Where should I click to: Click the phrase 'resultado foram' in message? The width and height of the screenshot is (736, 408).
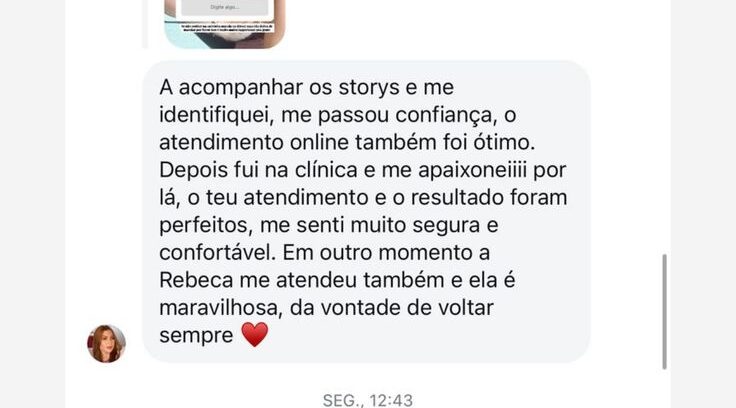tap(489, 198)
